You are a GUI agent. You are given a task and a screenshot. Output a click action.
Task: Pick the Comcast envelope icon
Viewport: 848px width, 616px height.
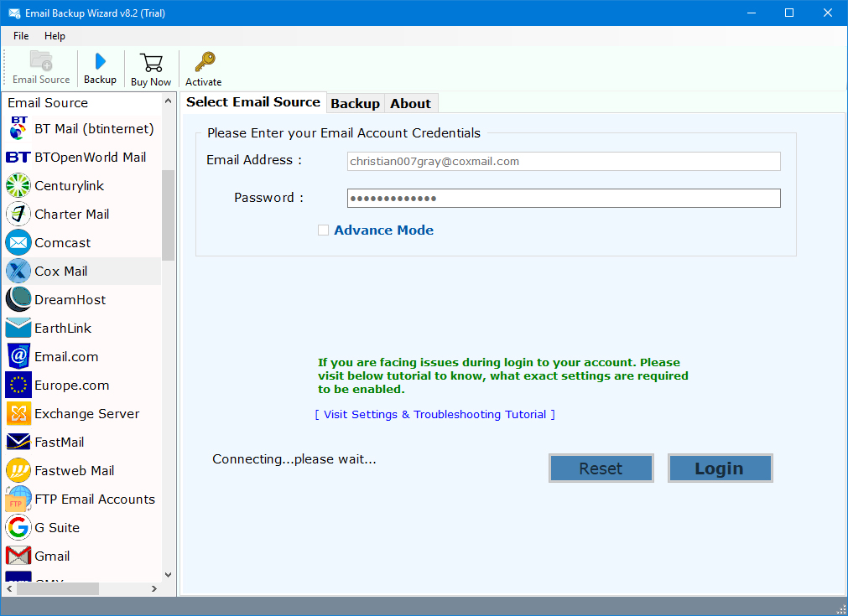click(18, 242)
